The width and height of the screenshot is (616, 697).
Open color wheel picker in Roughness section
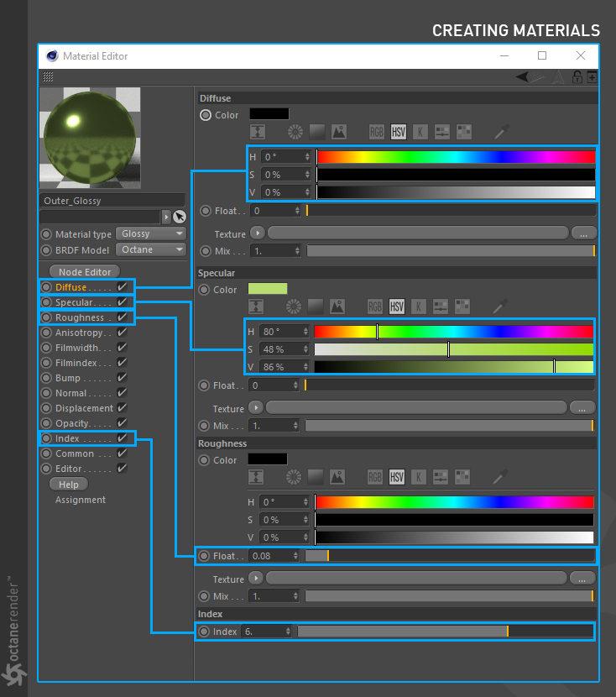tap(293, 477)
